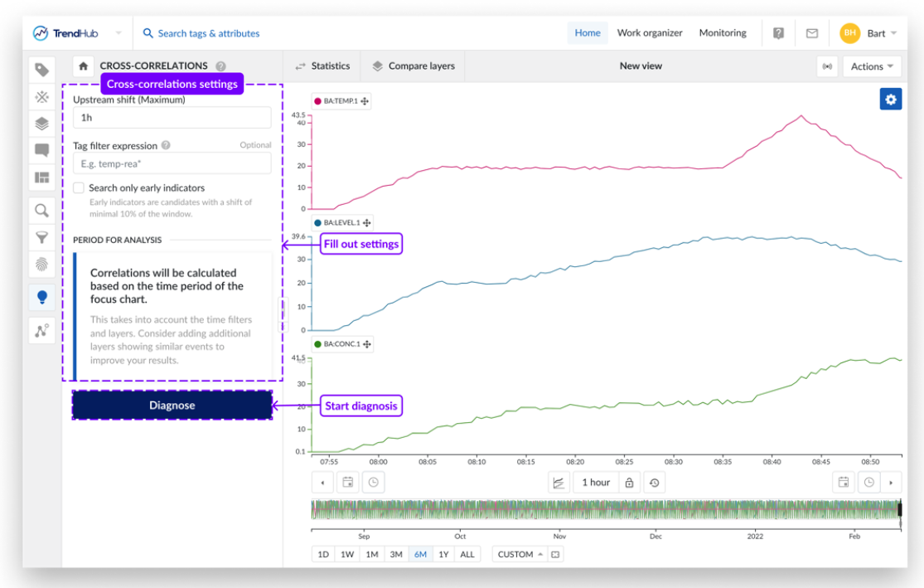The height and width of the screenshot is (588, 924).
Task: Open the search magnifier sidebar icon
Action: 41,211
